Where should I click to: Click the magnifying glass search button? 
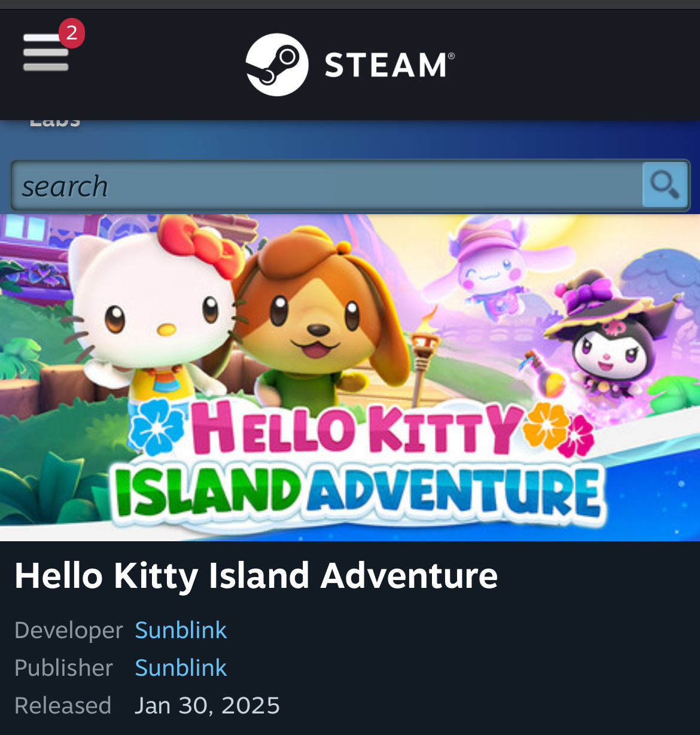point(665,185)
